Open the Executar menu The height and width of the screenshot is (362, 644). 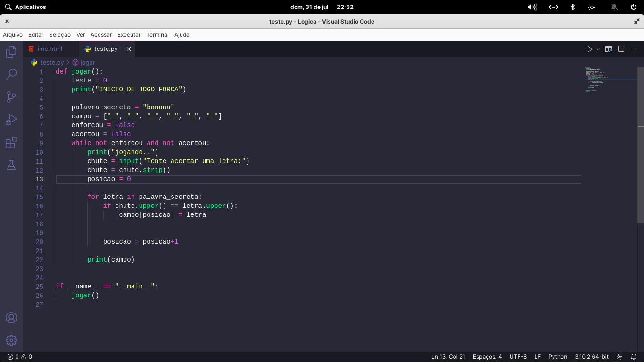pyautogui.click(x=129, y=35)
